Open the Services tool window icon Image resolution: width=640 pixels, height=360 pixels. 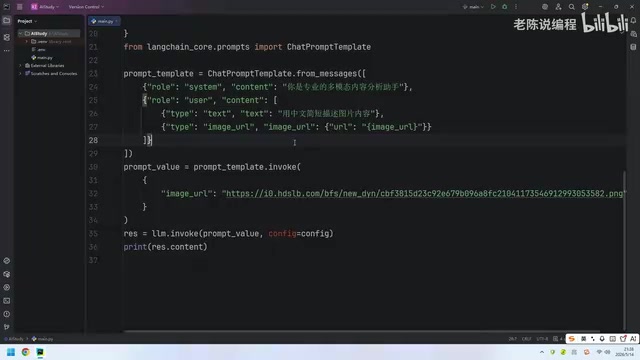coord(7,287)
